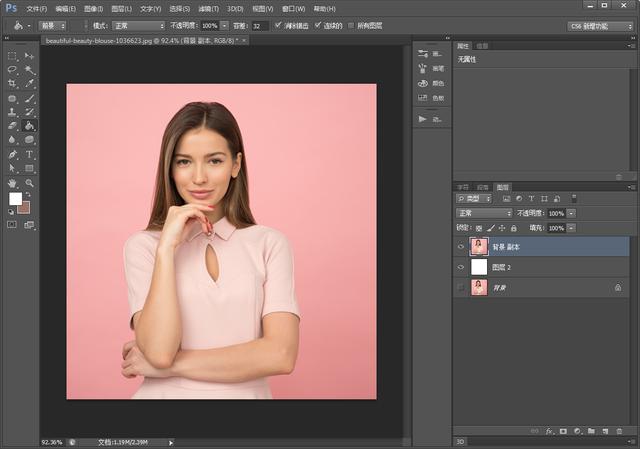Select the Lasso tool
Screen dimensions: 640x449
12,70
